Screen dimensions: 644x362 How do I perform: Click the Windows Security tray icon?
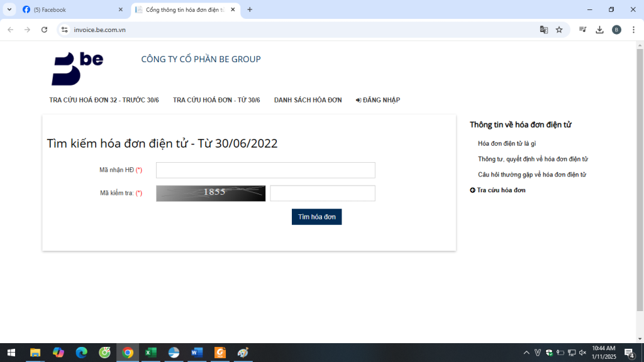pyautogui.click(x=549, y=353)
